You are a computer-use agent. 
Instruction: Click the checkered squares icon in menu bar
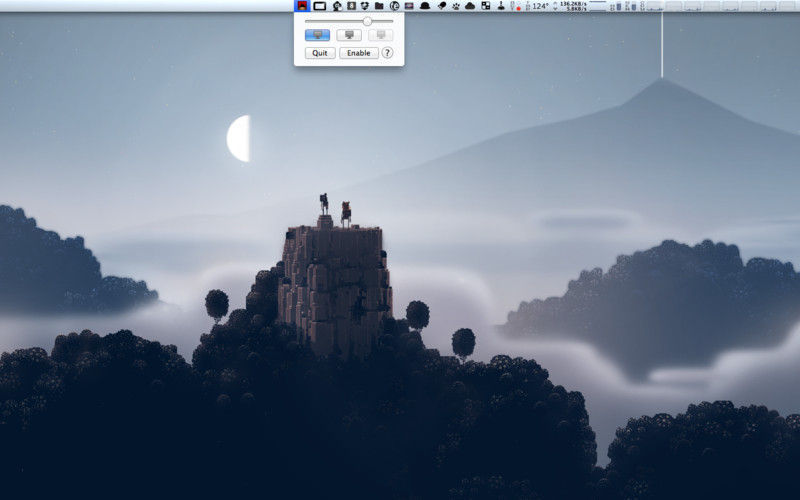[x=486, y=6]
